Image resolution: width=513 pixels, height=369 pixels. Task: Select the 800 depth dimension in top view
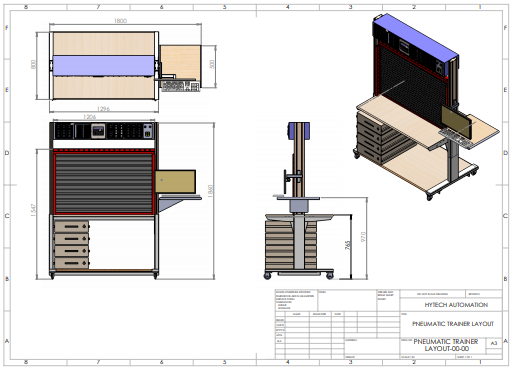(33, 64)
